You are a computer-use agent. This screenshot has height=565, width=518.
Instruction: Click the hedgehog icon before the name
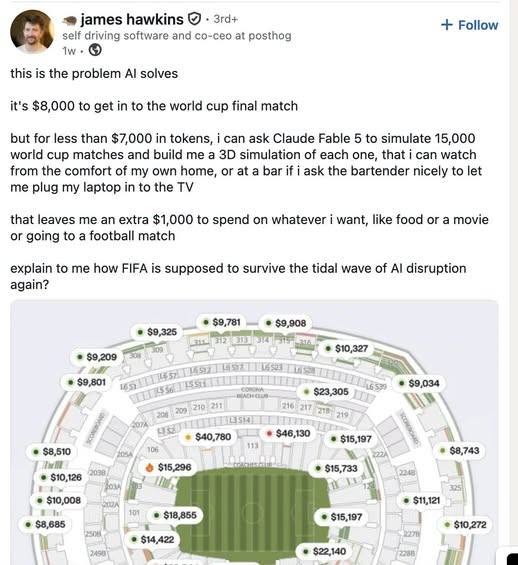coord(70,21)
